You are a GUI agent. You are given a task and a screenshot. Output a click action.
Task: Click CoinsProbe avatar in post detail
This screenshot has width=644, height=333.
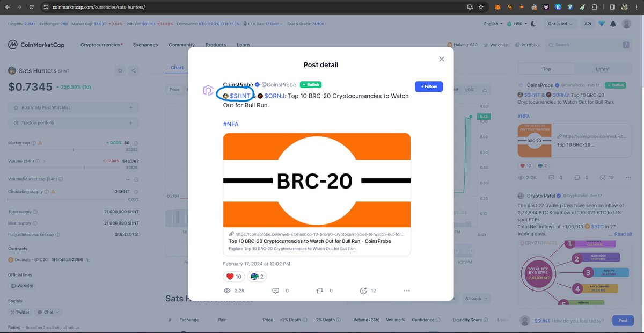pos(208,90)
